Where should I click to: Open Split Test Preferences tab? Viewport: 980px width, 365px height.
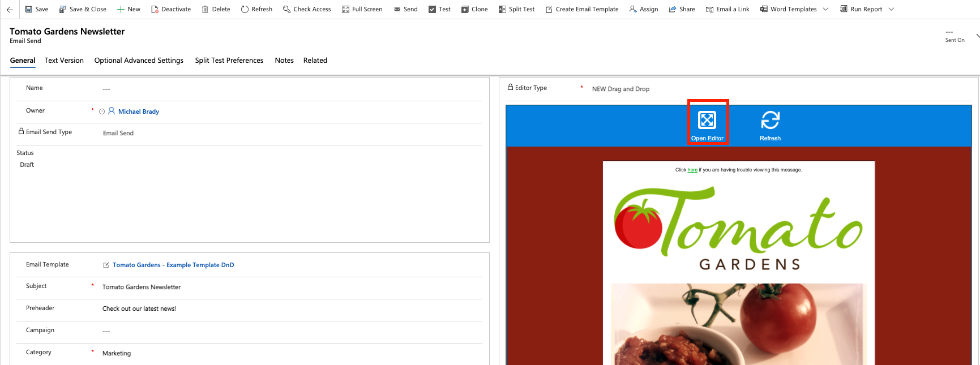[x=229, y=61]
